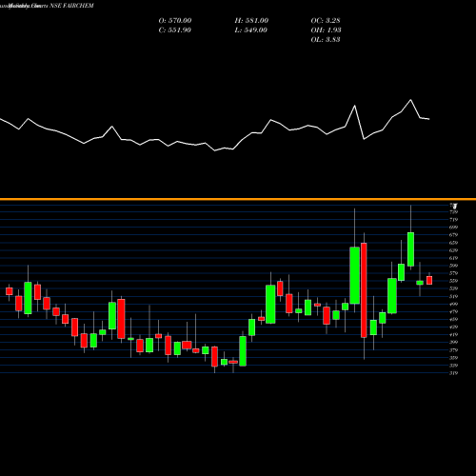The width and height of the screenshot is (476, 476).
Task: Click the 339 price axis label
Action: coord(454,366)
